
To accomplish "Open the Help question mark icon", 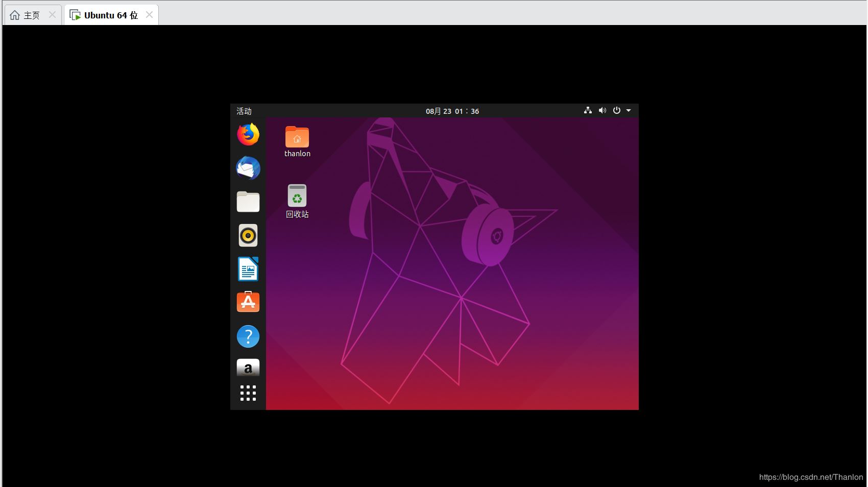I will click(x=248, y=336).
